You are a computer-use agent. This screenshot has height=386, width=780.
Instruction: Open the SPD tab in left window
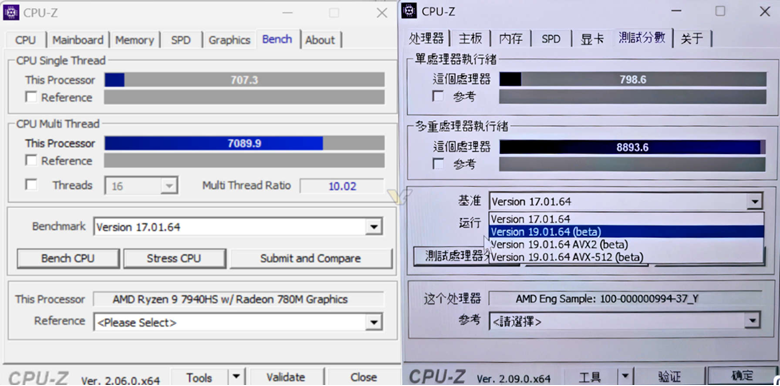click(x=181, y=40)
